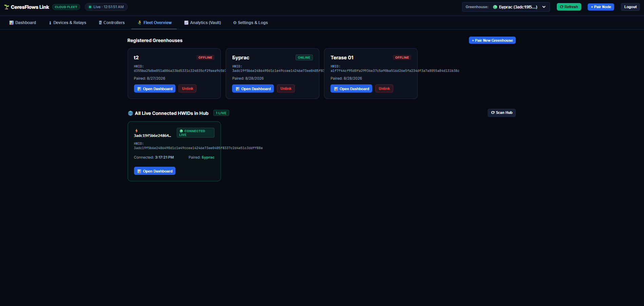This screenshot has width=644, height=306.
Task: Click the Live time status pill
Action: [106, 7]
